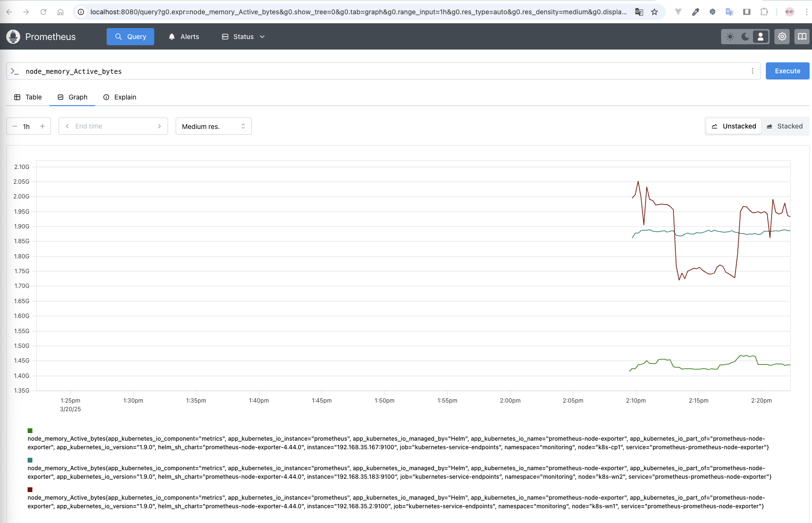Viewport: 812px width, 523px height.
Task: Open browser home page
Action: [x=60, y=12]
